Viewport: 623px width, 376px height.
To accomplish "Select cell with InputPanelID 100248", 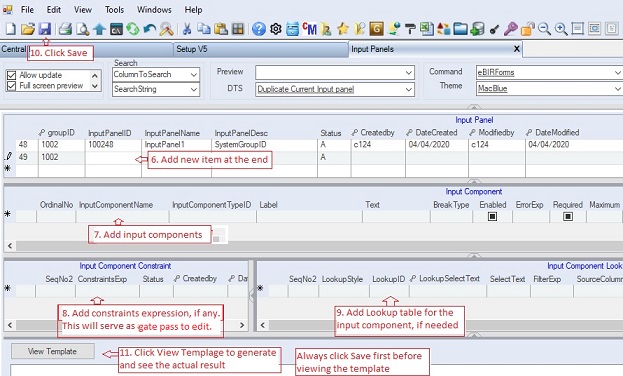I will pos(113,145).
